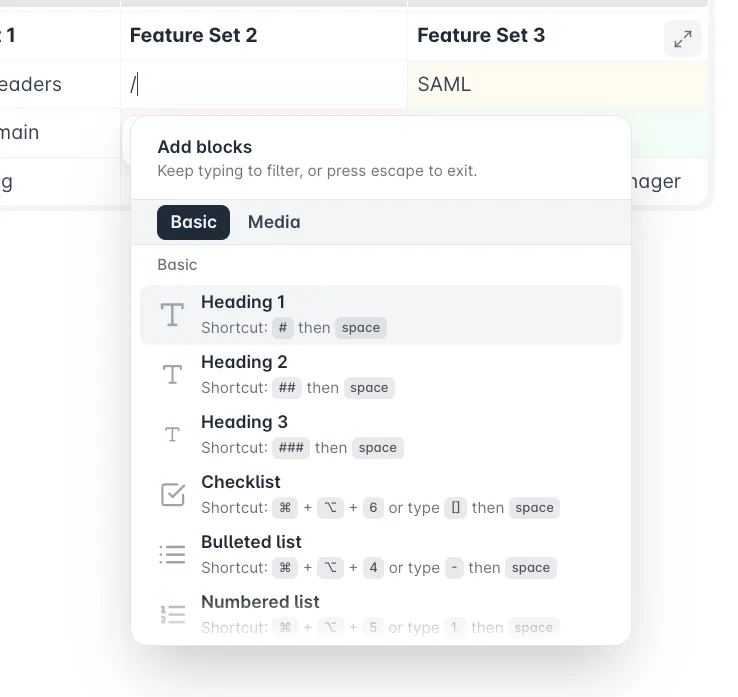The image size is (738, 697).
Task: Switch to the Basic tab
Action: 193,222
